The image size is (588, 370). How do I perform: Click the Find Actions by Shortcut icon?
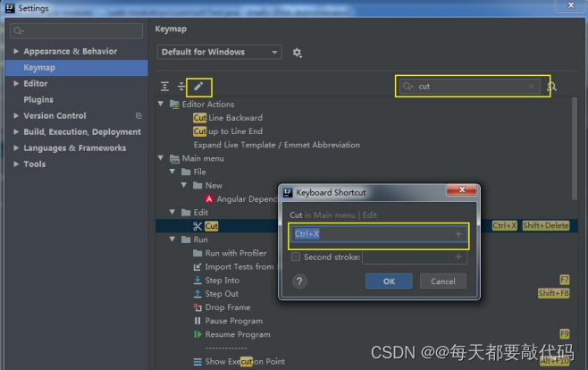point(551,87)
